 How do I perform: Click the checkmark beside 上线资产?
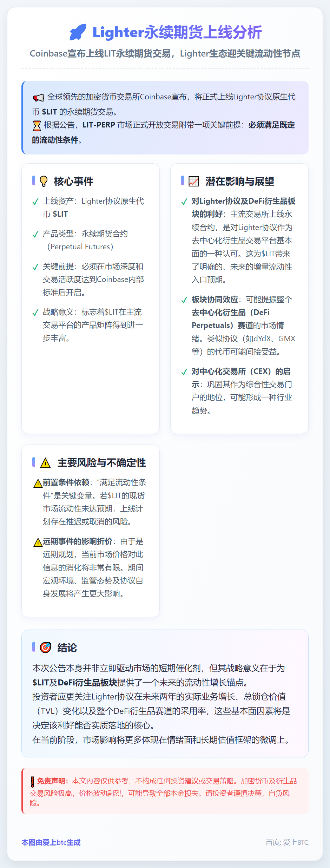coord(35,202)
